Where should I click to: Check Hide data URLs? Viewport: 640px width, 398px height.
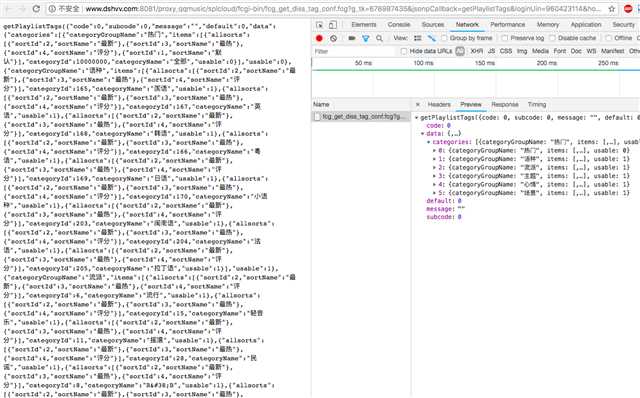(x=404, y=51)
